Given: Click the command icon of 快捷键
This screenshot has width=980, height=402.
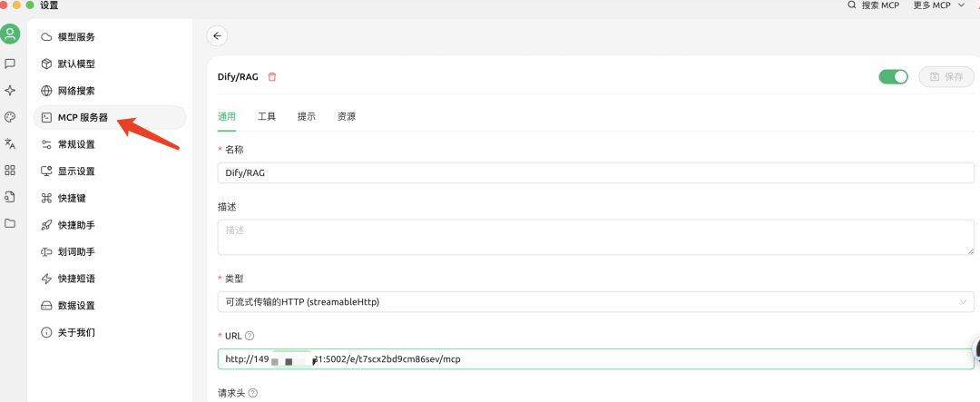Looking at the screenshot, I should pos(46,198).
